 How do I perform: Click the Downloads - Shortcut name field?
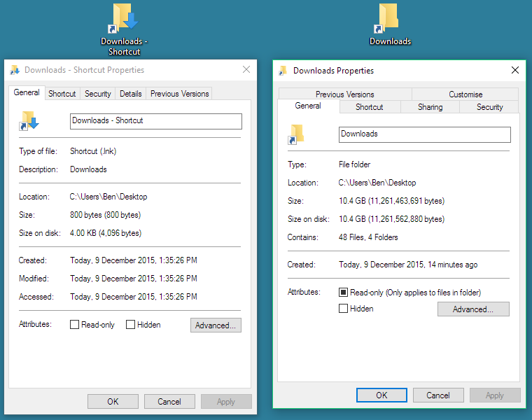[155, 121]
